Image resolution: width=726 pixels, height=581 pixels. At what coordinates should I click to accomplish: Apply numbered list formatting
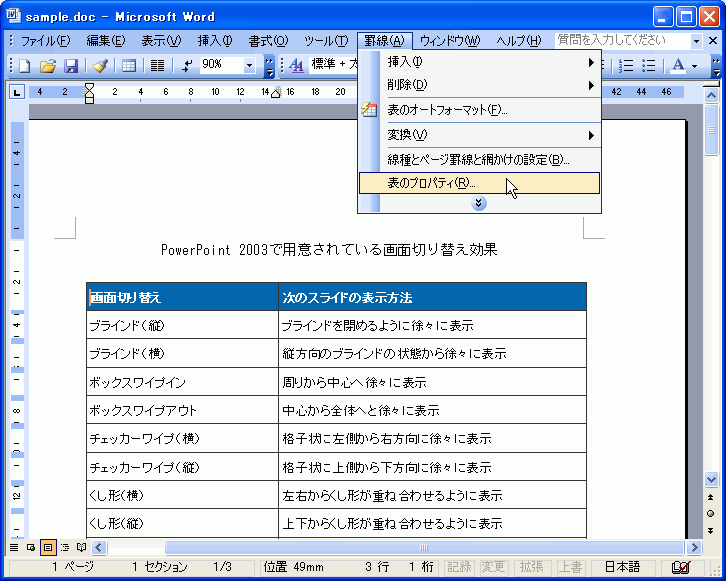[626, 65]
